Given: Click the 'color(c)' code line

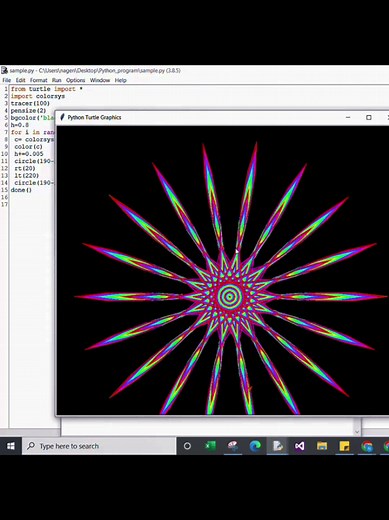Looking at the screenshot, I should [29, 147].
